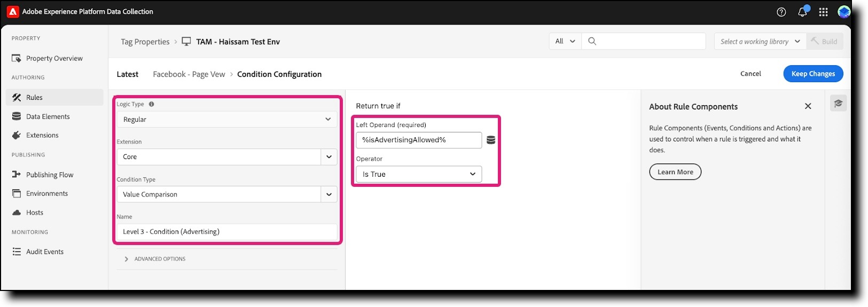The image size is (868, 307).
Task: Click the monitor icon before property name
Action: pos(186,42)
